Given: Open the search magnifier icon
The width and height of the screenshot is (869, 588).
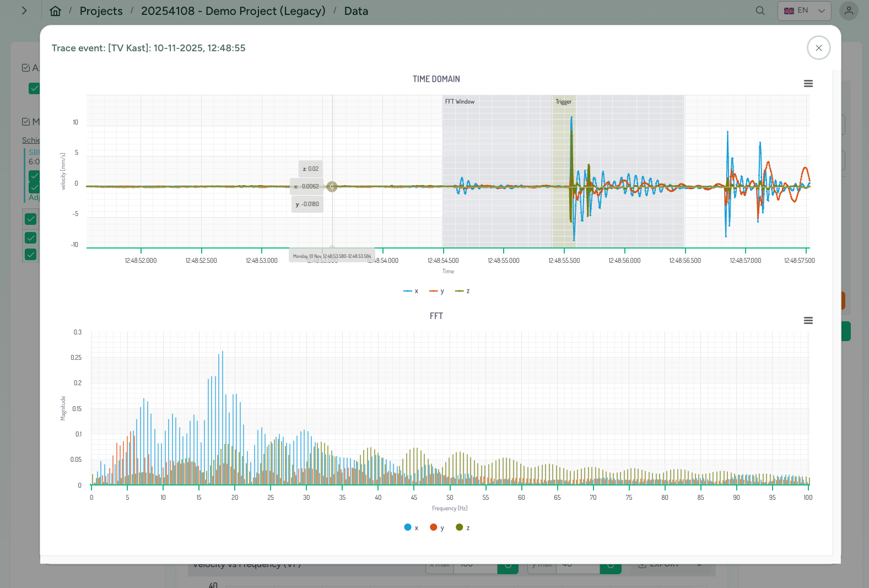Looking at the screenshot, I should 760,10.
